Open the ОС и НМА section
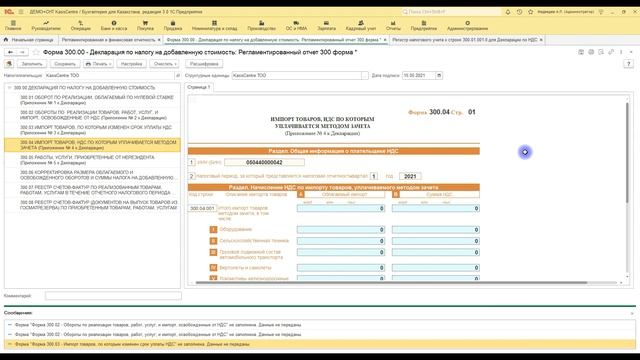Image resolution: width=640 pixels, height=360 pixels. (x=296, y=26)
